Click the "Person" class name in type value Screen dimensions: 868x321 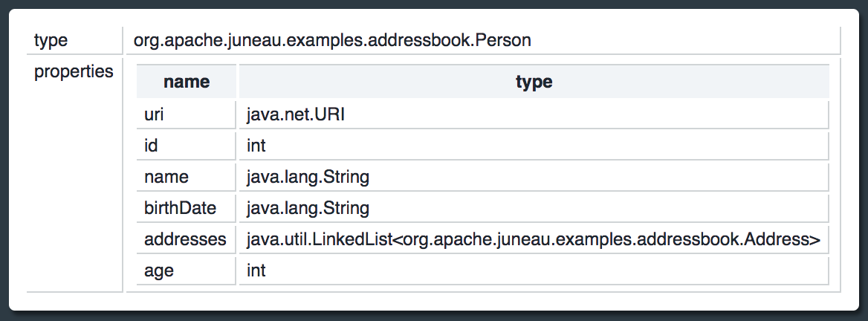point(507,40)
